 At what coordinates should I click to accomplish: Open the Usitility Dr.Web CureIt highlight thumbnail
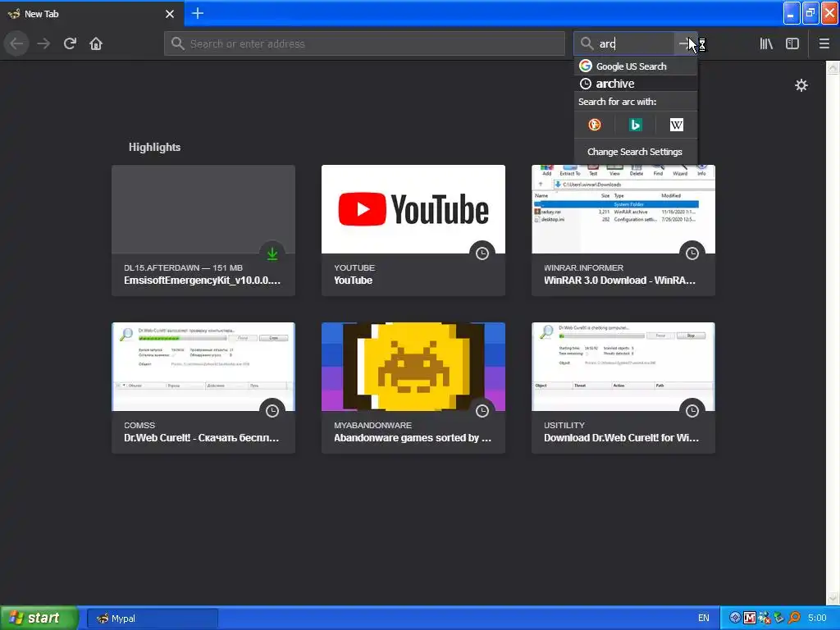[623, 367]
